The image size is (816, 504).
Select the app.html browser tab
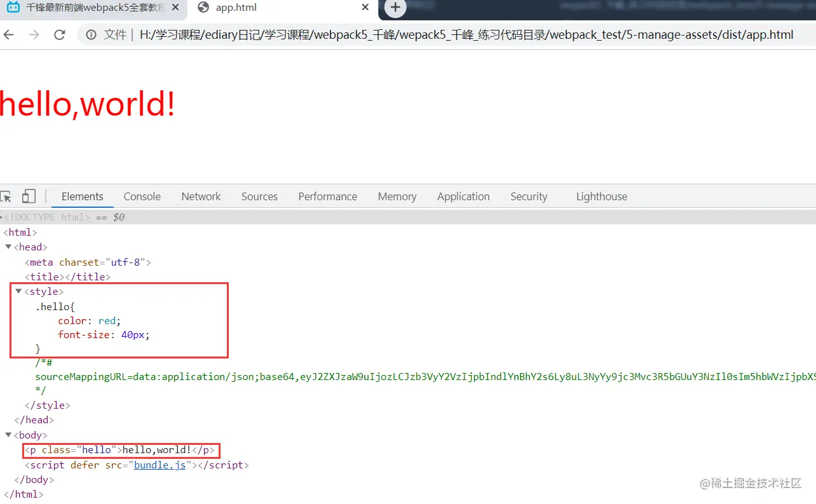(283, 8)
